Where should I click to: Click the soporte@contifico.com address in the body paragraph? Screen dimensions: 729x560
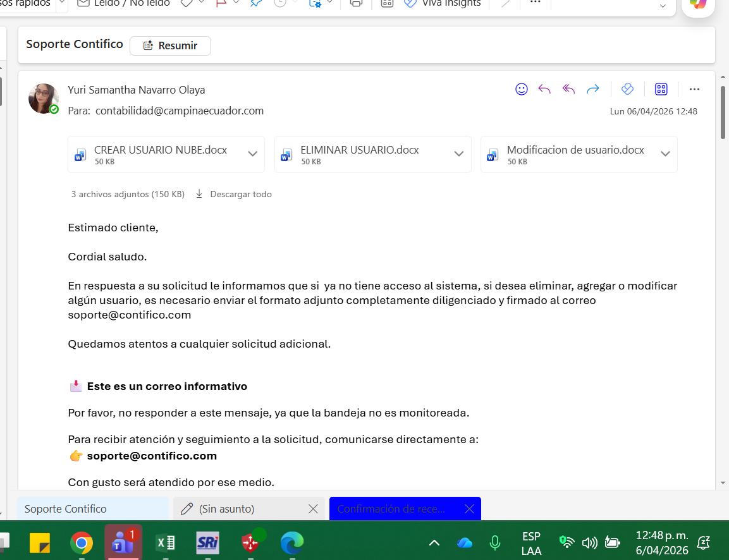[x=129, y=315]
